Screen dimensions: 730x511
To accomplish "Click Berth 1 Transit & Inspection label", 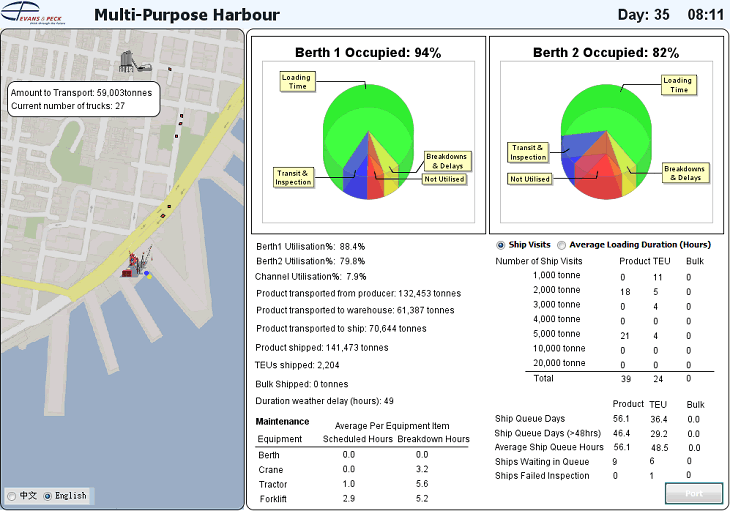I will pyautogui.click(x=294, y=177).
